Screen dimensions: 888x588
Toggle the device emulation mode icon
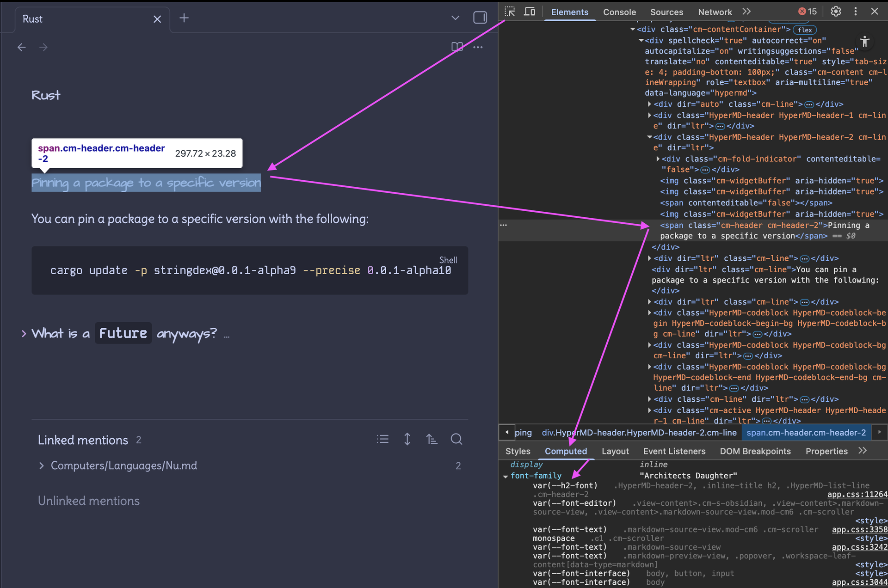[x=530, y=12]
